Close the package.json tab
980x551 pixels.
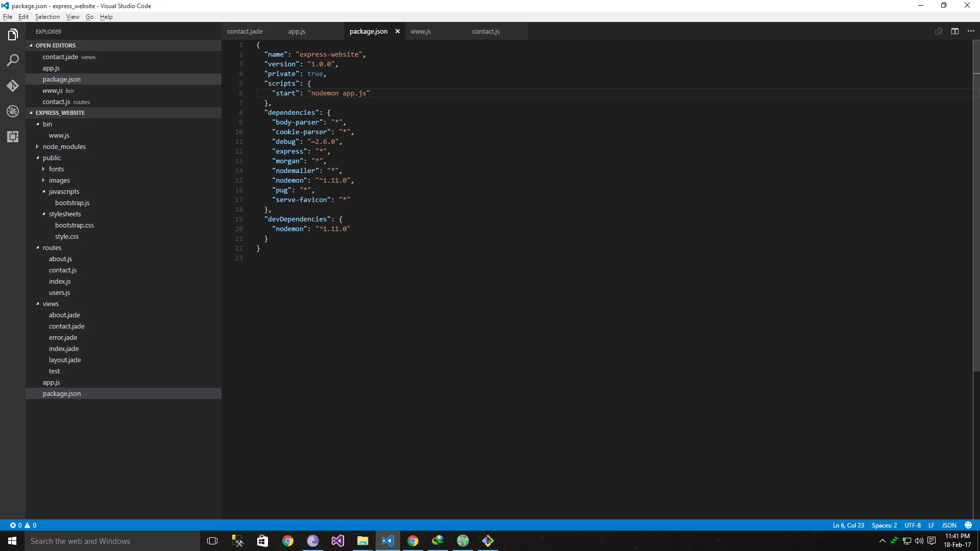398,32
